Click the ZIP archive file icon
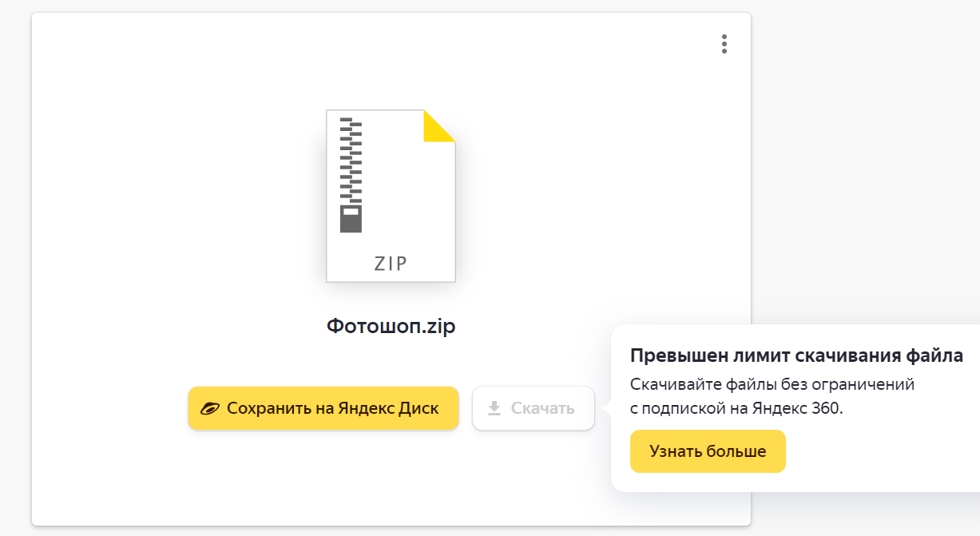980x536 pixels. (391, 196)
